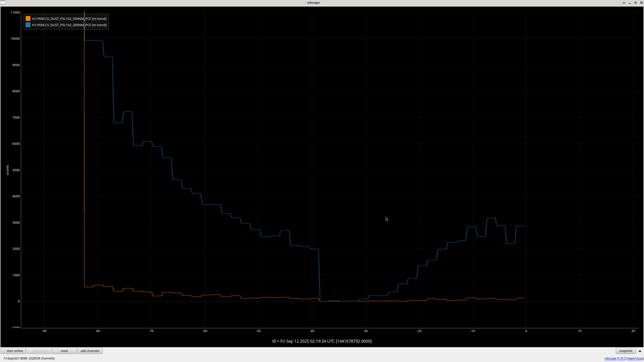Click the reset button
Image resolution: width=644 pixels, height=362 pixels.
[x=64, y=351]
